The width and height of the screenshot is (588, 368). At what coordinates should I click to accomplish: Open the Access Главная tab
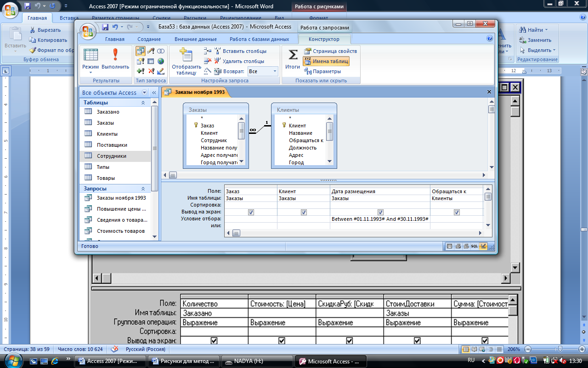pyautogui.click(x=115, y=39)
